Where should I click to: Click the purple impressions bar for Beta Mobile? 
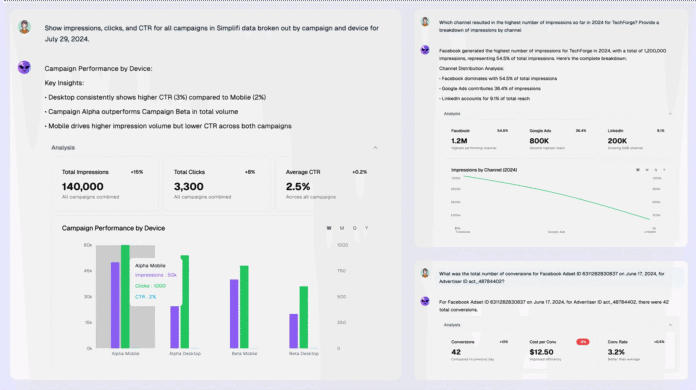point(234,314)
